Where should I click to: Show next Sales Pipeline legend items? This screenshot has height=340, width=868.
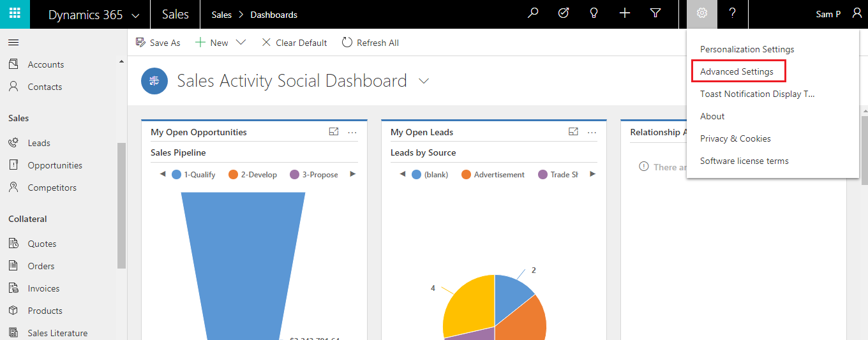[352, 174]
